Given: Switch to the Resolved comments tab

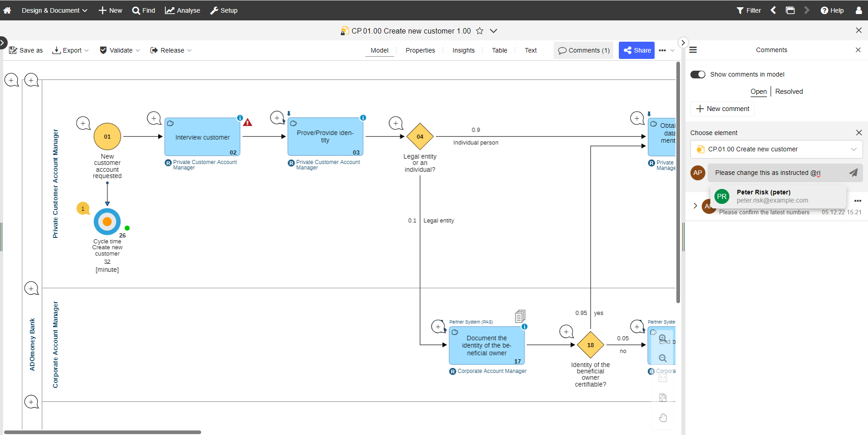Looking at the screenshot, I should point(789,92).
